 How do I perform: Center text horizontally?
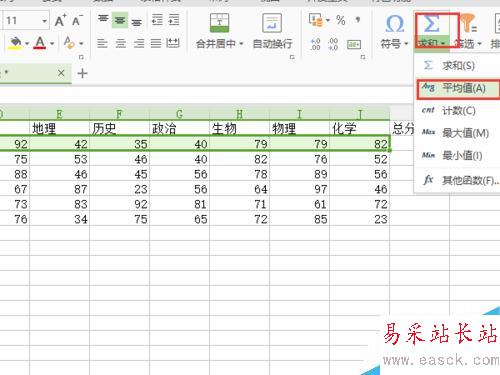tap(120, 43)
